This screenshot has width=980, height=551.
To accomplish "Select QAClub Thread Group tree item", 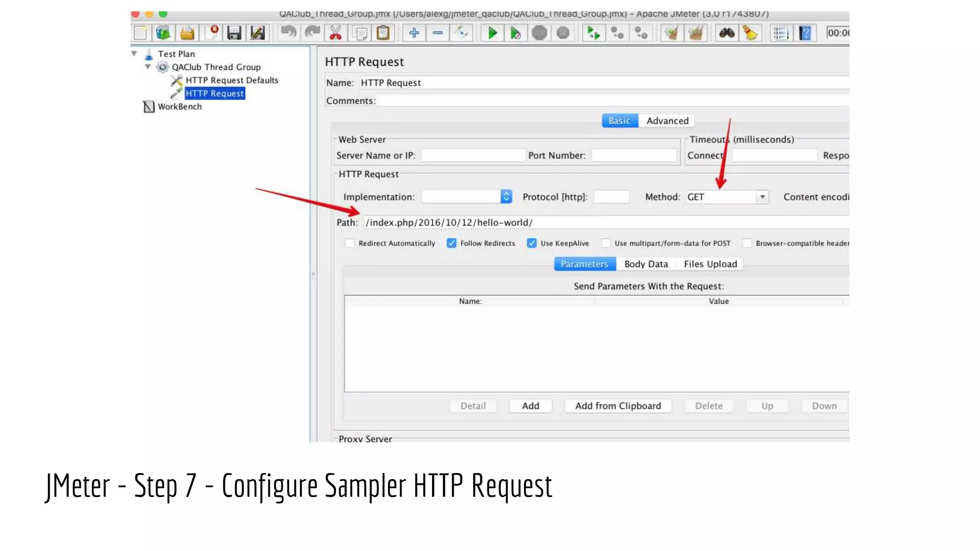I will tap(216, 67).
